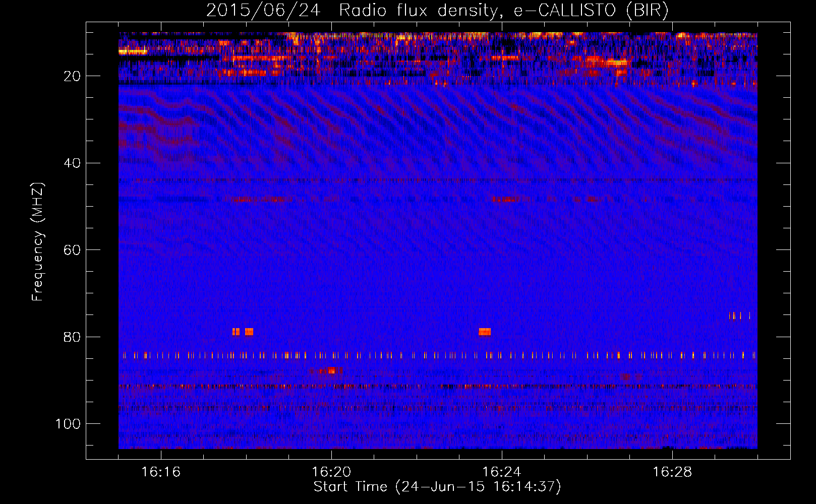The width and height of the screenshot is (816, 504).
Task: Click the 100 frequency tick label
Action: pos(68,424)
